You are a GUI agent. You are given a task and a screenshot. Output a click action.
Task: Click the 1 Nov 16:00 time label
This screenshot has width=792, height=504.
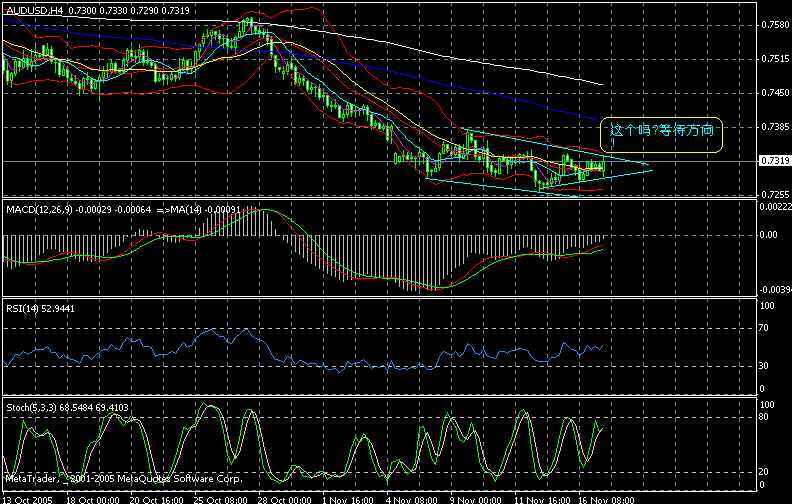click(348, 500)
